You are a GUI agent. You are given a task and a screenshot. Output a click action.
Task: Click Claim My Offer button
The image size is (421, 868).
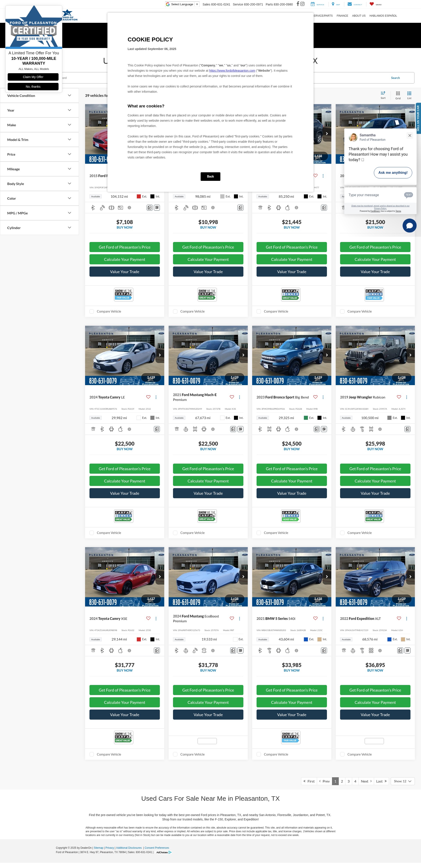point(33,77)
